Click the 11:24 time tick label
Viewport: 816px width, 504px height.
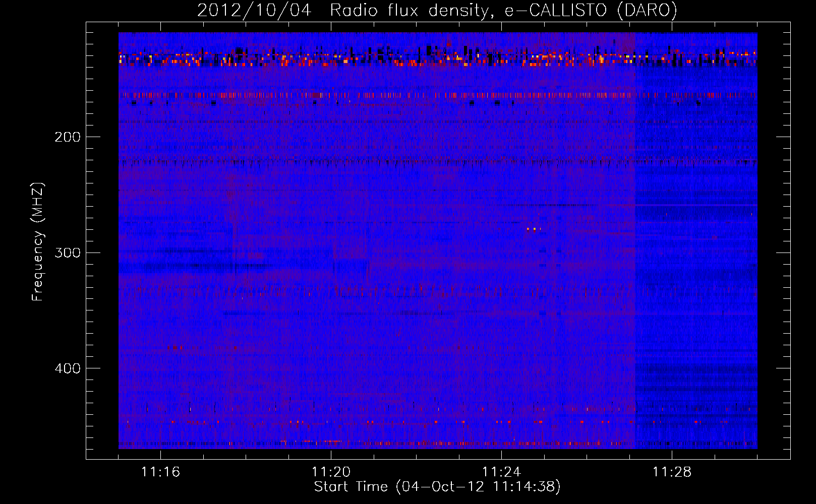pyautogui.click(x=501, y=472)
